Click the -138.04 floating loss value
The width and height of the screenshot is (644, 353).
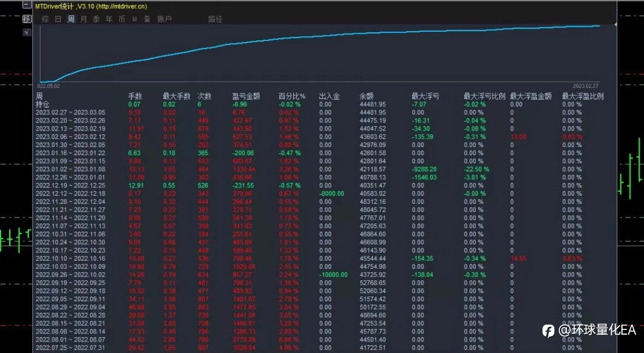[422, 275]
